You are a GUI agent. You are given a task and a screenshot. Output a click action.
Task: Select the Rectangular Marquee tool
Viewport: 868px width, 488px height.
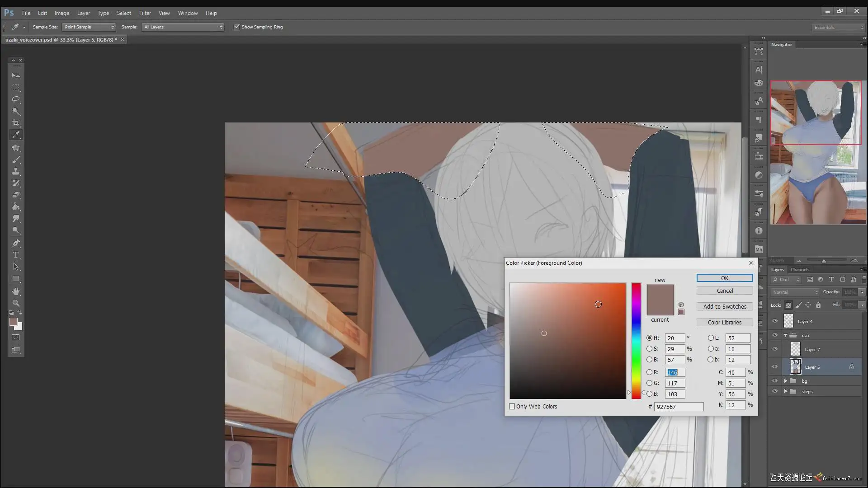pyautogui.click(x=16, y=88)
